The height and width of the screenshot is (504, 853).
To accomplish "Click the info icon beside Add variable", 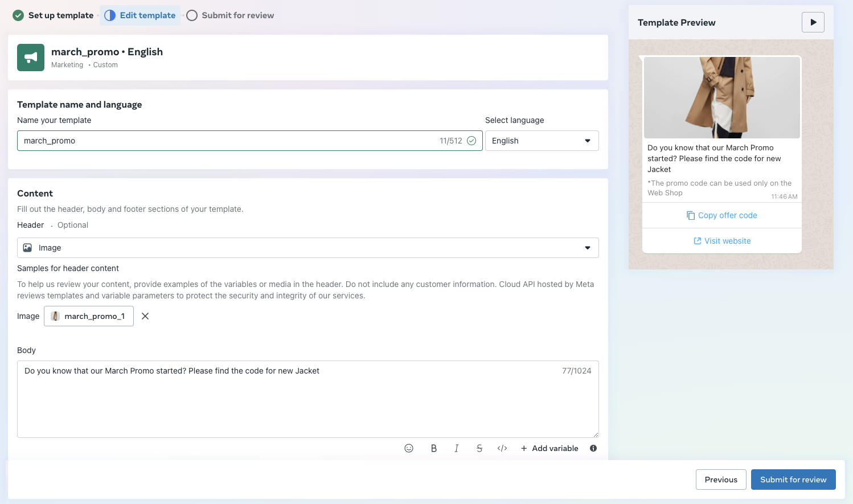I will pos(593,448).
